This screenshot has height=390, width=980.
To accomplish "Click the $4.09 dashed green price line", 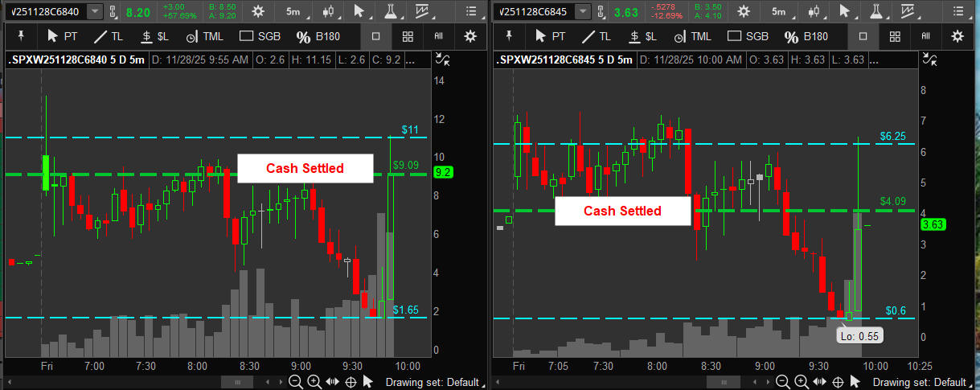I will click(x=707, y=211).
